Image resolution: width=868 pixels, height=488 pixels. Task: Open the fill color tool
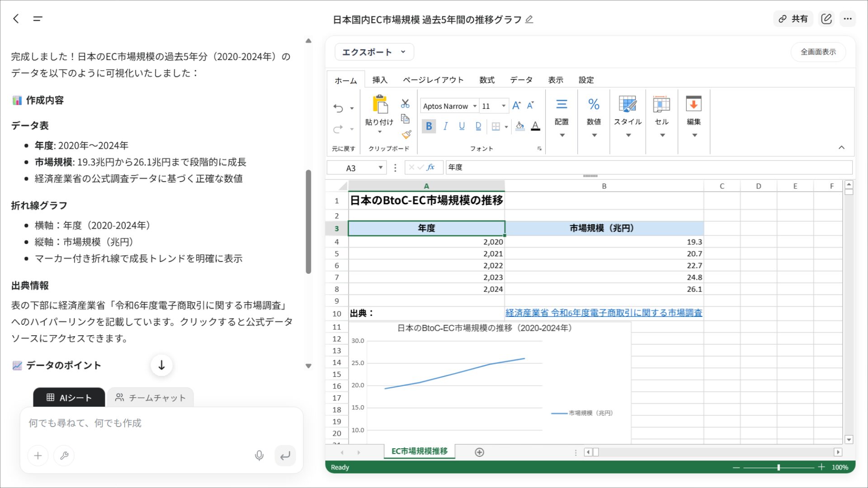point(519,127)
